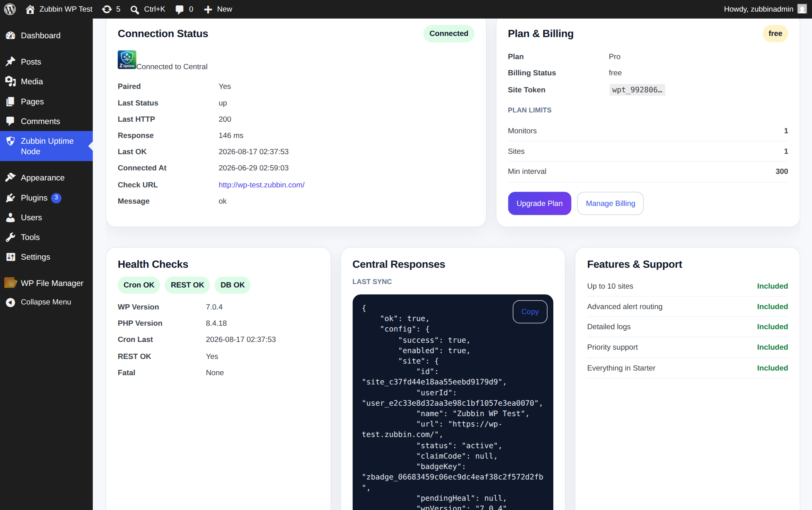Screen dimensions: 812x510
Task: Click the Priority support feature text
Action: coord(612,347)
